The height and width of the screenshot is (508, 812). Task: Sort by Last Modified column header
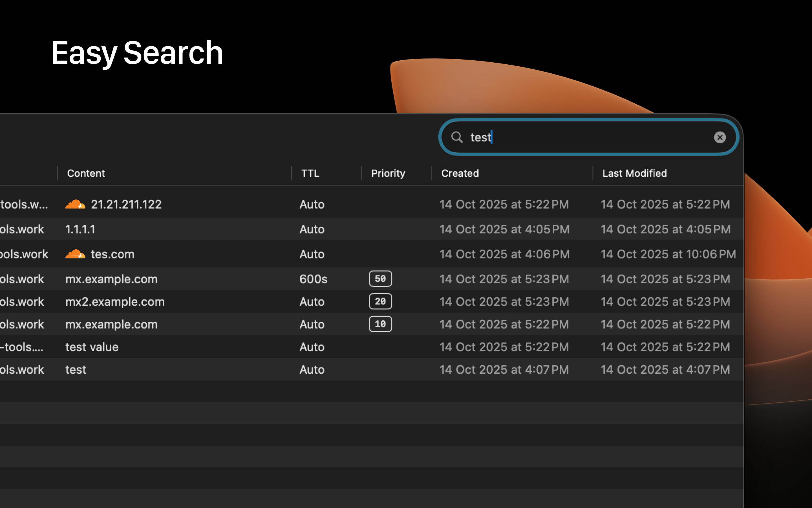pyautogui.click(x=634, y=173)
